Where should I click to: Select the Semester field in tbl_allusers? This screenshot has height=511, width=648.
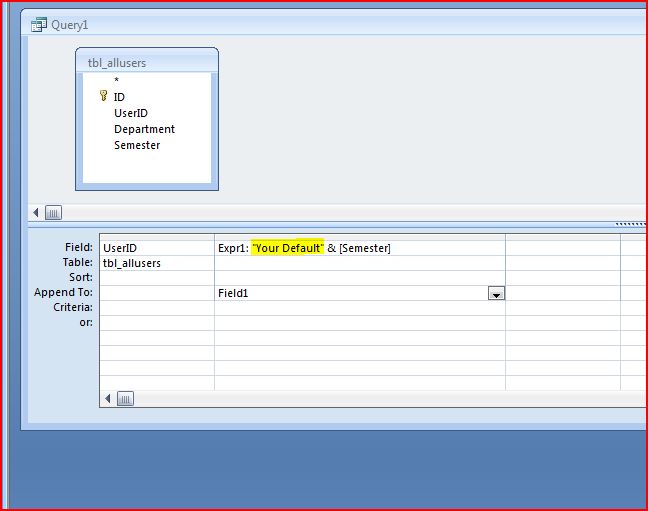[137, 145]
